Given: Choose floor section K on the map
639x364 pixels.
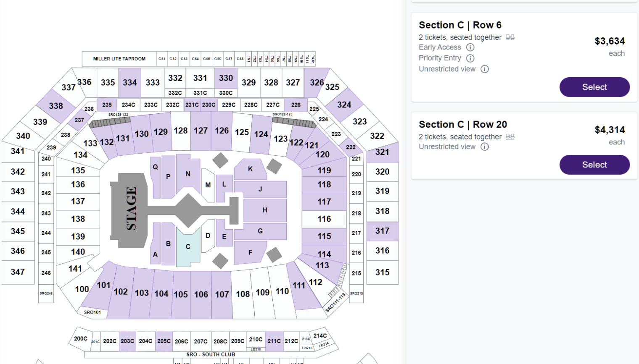Looking at the screenshot, I should 250,169.
